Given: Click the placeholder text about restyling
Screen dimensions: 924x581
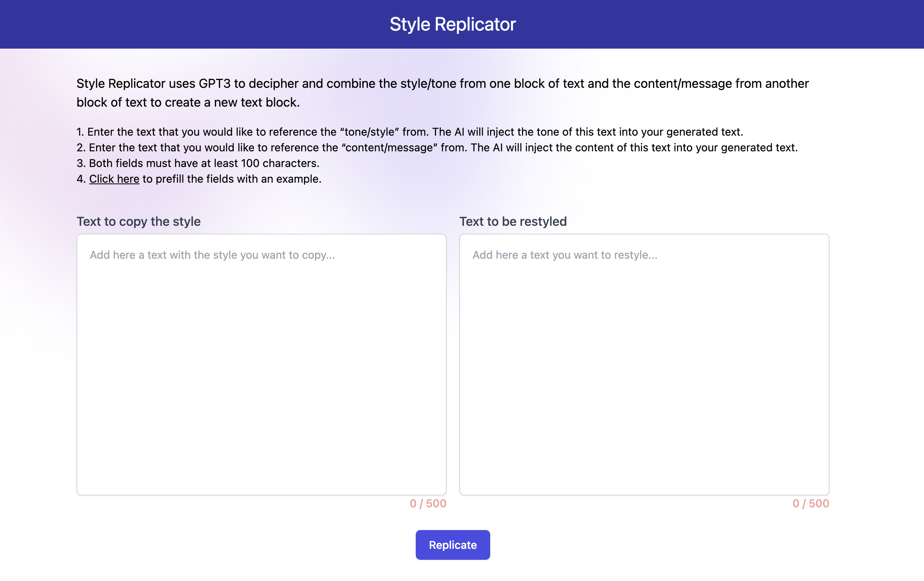Looking at the screenshot, I should pyautogui.click(x=565, y=255).
